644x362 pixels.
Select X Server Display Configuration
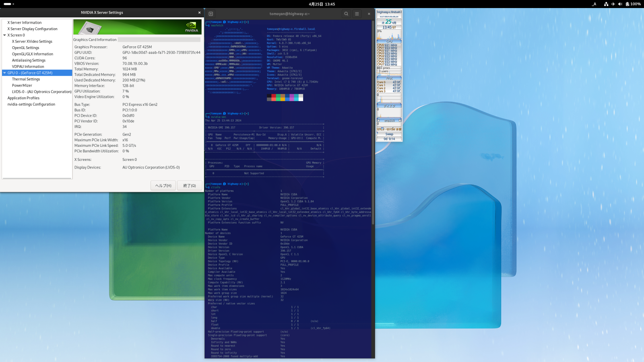tap(32, 29)
